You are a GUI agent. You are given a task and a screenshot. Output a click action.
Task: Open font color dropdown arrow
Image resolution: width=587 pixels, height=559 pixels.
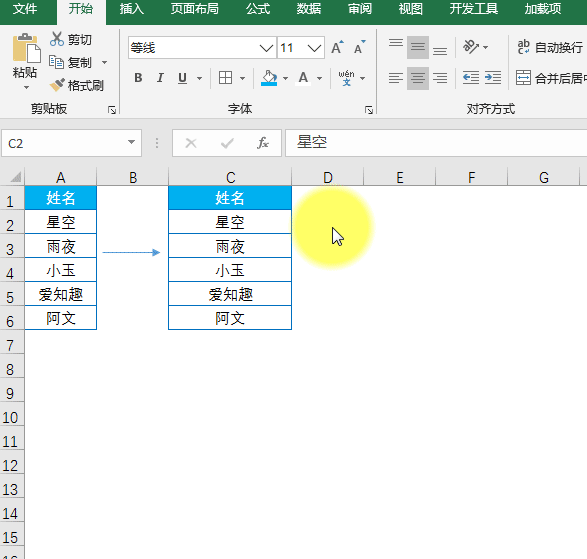click(319, 78)
